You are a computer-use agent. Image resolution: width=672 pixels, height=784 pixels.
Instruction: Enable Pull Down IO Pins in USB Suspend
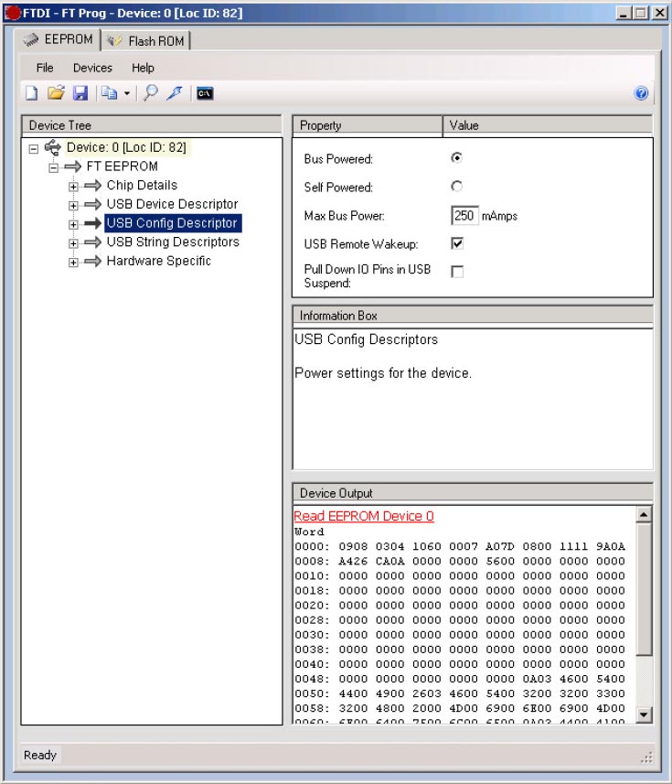(457, 272)
